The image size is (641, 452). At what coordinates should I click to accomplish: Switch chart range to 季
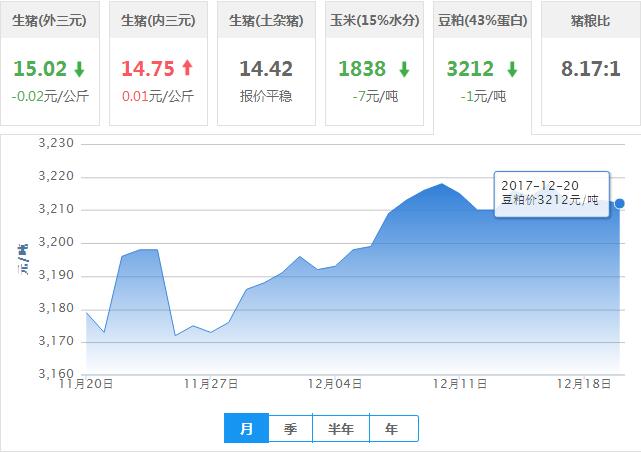[x=290, y=428]
